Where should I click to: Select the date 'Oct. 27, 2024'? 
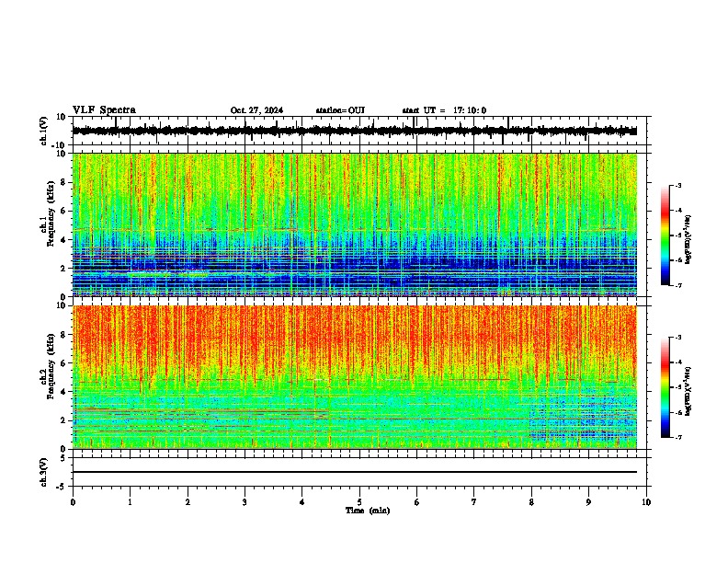pyautogui.click(x=256, y=110)
